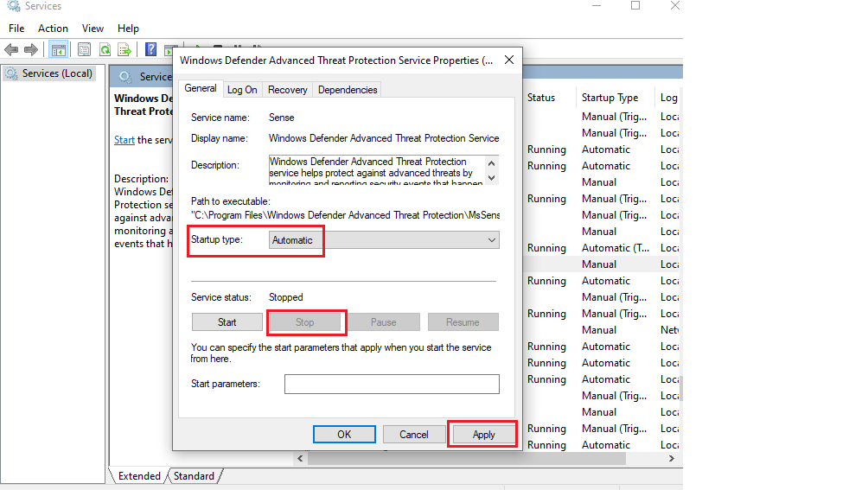Open the Startup type dropdown

click(384, 240)
